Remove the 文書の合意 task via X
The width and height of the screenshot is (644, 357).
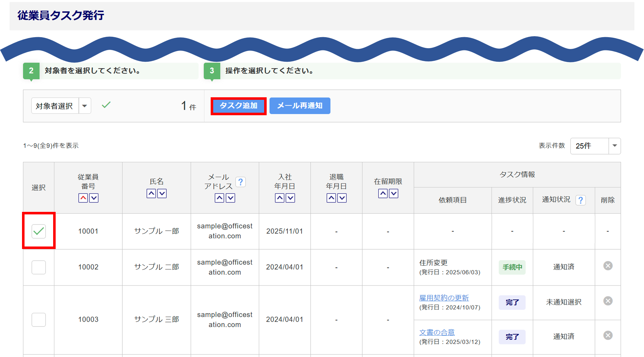(x=608, y=335)
